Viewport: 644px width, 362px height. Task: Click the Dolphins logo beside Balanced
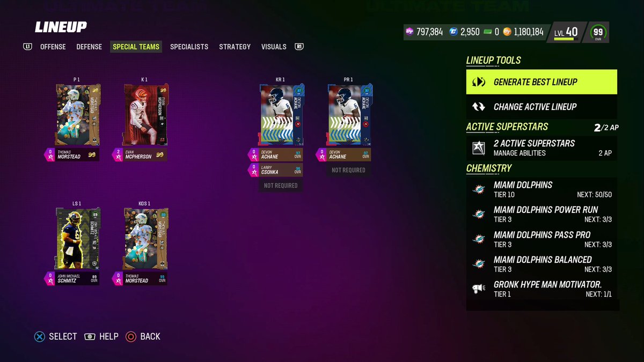(x=478, y=264)
